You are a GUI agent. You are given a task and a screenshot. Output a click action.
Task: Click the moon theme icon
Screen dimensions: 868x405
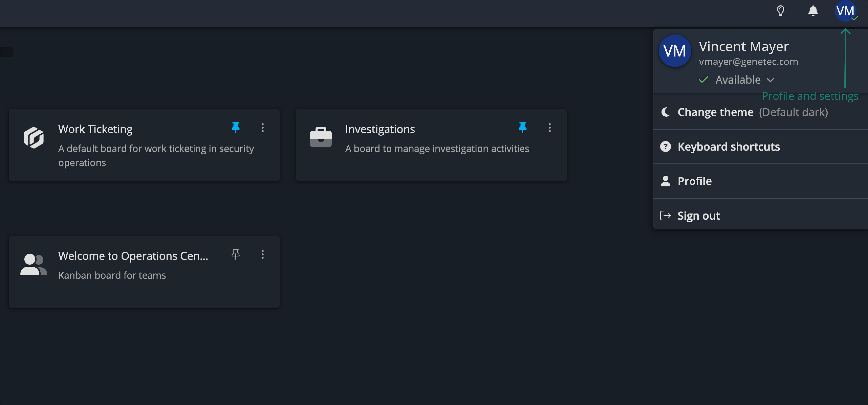click(666, 112)
